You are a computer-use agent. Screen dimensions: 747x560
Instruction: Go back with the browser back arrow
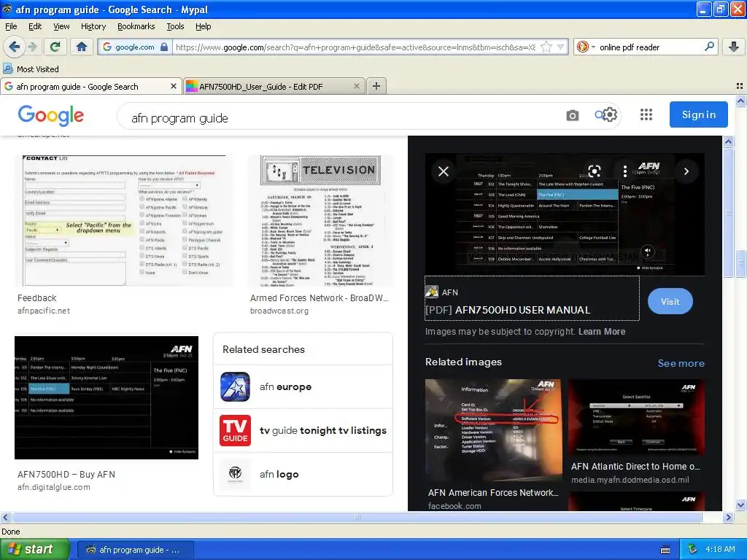coord(14,47)
